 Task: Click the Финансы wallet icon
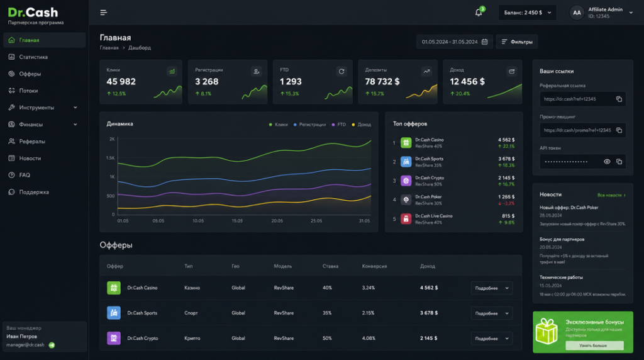11,124
